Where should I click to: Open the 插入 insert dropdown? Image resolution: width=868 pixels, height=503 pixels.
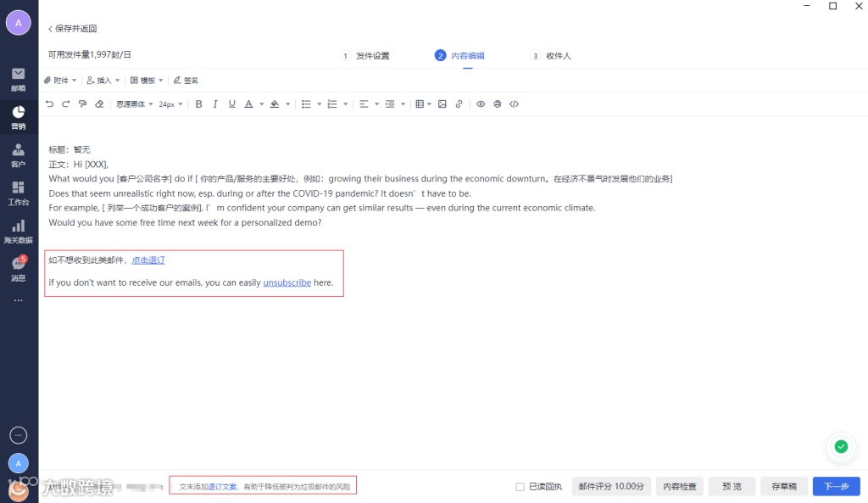point(103,81)
